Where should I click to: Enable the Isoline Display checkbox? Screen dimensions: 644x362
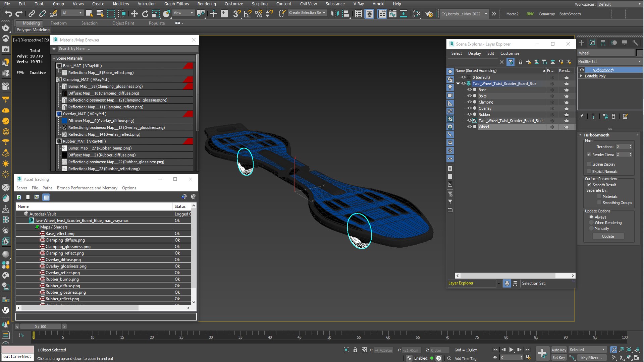coord(589,164)
